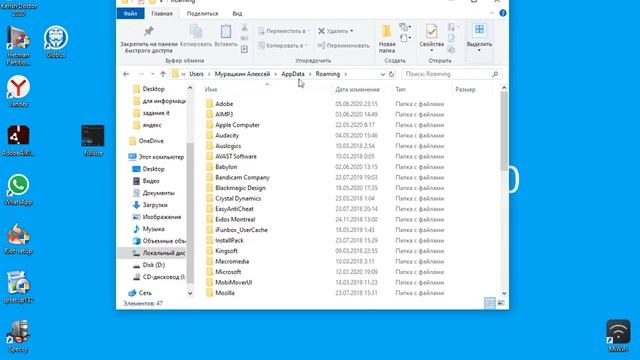
Task: Click the Paste ribbon button
Action: [x=226, y=36]
